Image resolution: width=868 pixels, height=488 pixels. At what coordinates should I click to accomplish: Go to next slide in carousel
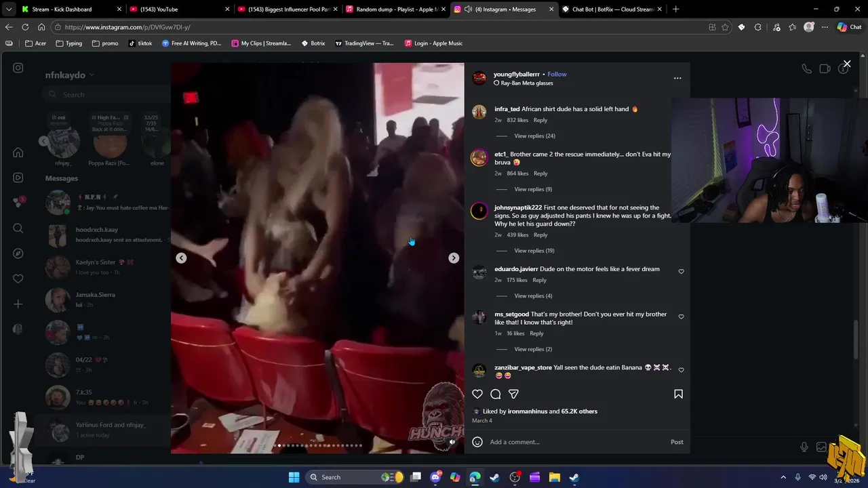(x=454, y=258)
